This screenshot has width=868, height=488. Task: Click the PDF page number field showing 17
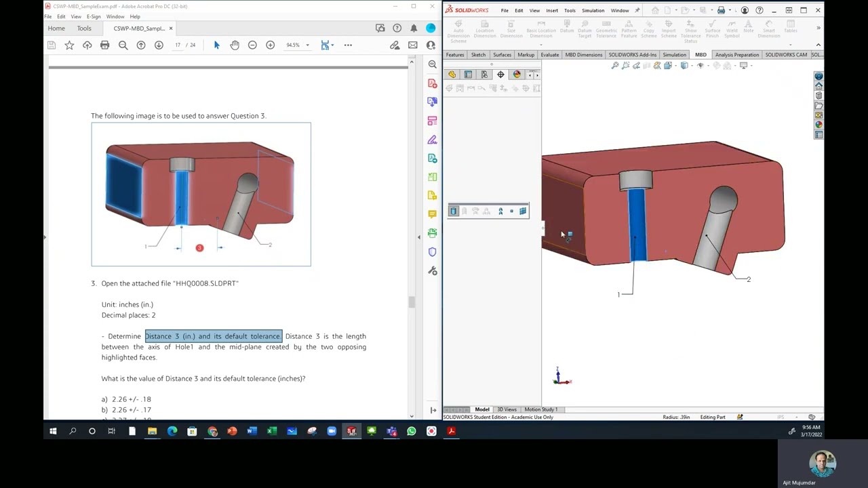pos(178,45)
